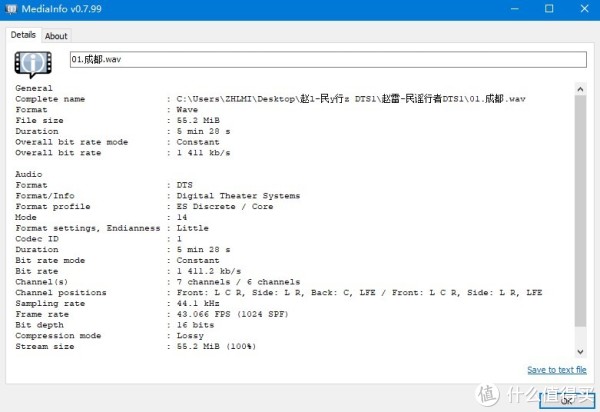Click the 'Codec ID' label
Viewport: 600px width, 412px height.
(37, 239)
